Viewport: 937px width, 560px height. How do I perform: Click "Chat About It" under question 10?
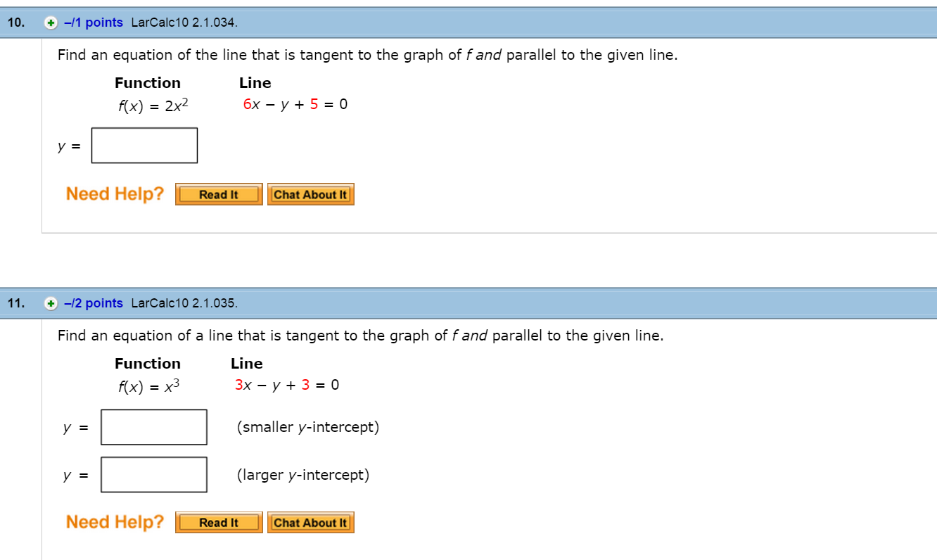pyautogui.click(x=310, y=194)
